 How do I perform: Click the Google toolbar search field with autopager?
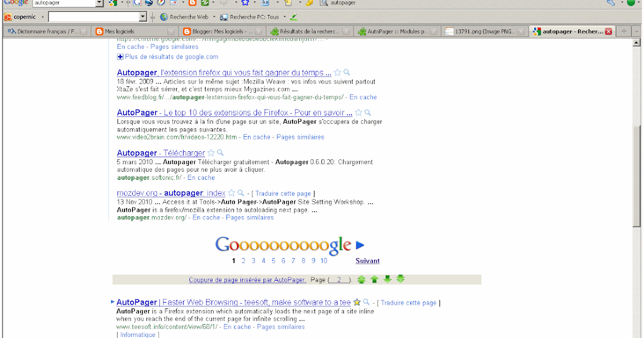pyautogui.click(x=64, y=3)
